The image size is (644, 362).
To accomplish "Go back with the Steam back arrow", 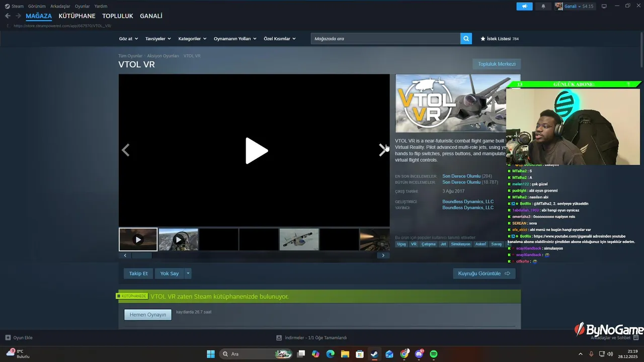I will click(8, 16).
